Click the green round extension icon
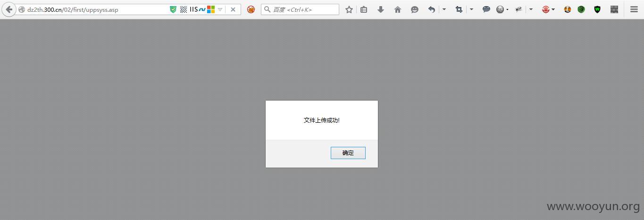This screenshot has height=220, width=644. [x=581, y=9]
